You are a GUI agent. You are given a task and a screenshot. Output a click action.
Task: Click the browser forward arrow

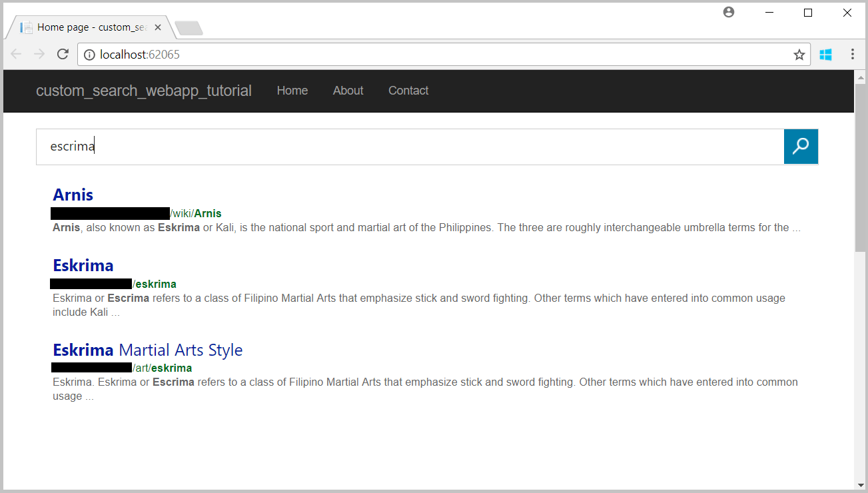pos(39,54)
